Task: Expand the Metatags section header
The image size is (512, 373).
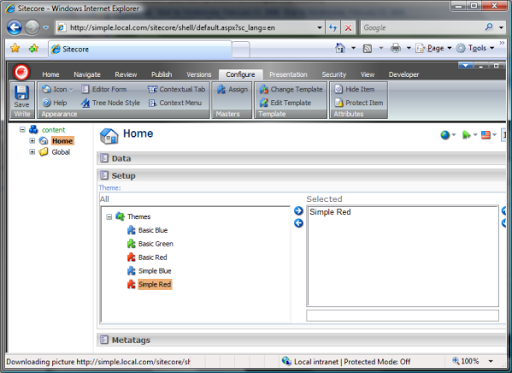Action: (x=301, y=340)
